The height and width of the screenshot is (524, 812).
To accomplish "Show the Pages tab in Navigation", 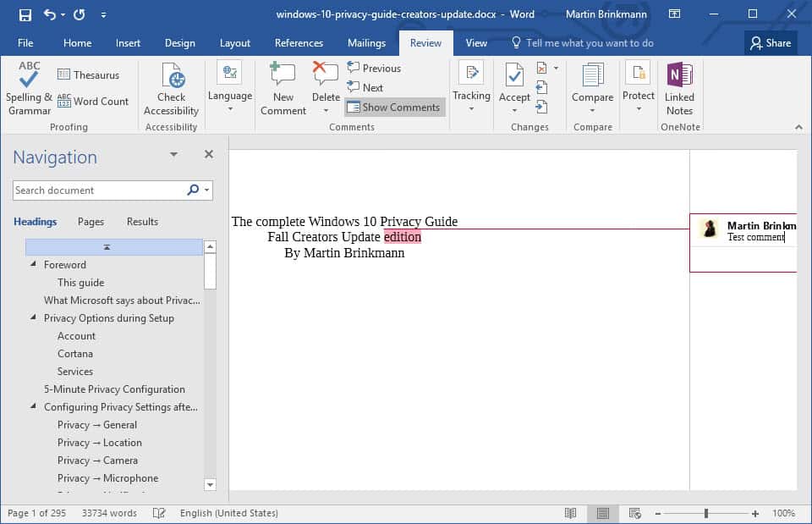I will coord(91,222).
